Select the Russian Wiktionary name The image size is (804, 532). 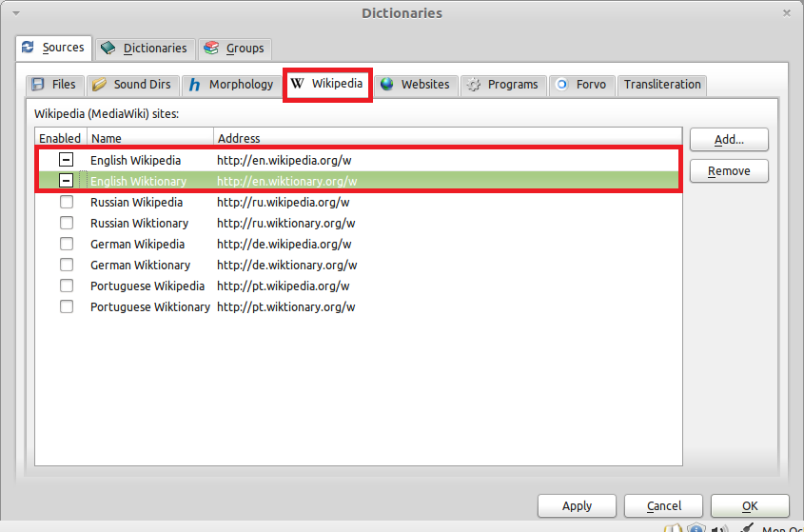(140, 223)
